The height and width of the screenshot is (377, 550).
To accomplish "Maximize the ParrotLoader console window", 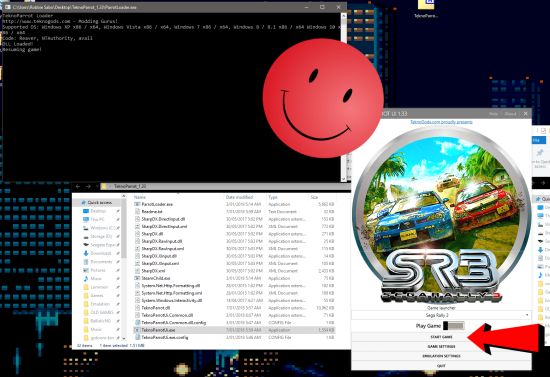I will pyautogui.click(x=322, y=7).
